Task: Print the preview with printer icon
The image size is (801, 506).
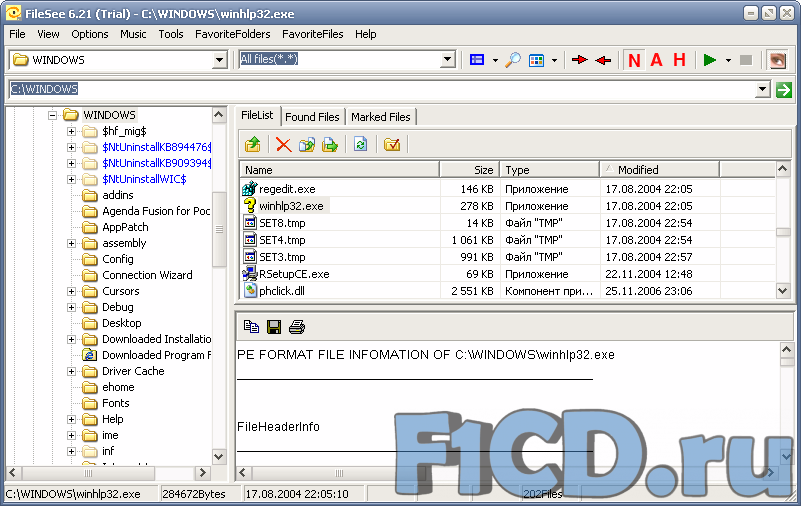Action: click(297, 327)
